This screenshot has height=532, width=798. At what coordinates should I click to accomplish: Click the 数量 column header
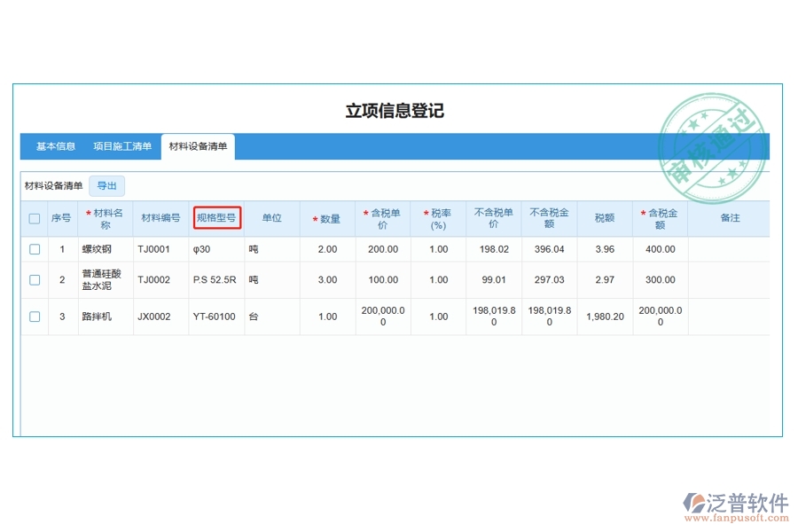pyautogui.click(x=328, y=218)
